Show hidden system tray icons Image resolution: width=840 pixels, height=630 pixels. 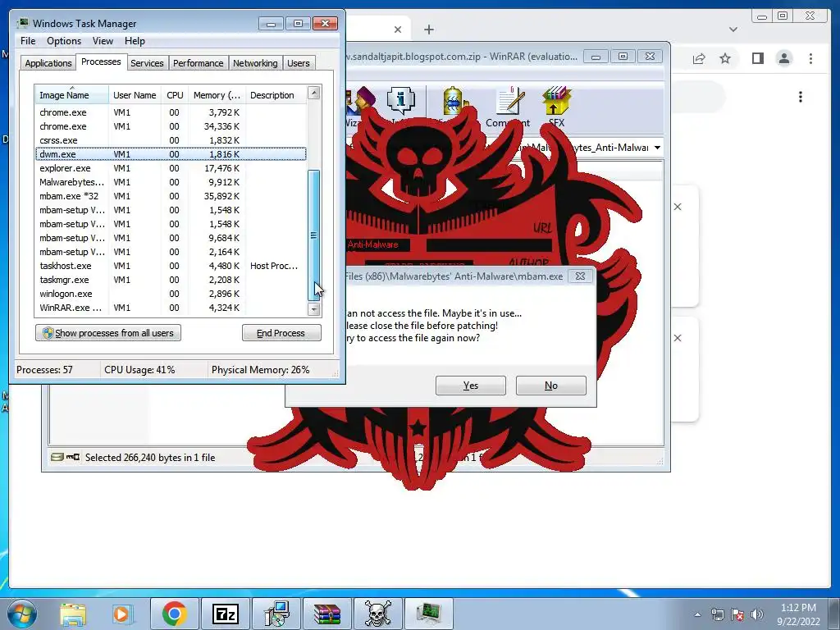tap(697, 614)
